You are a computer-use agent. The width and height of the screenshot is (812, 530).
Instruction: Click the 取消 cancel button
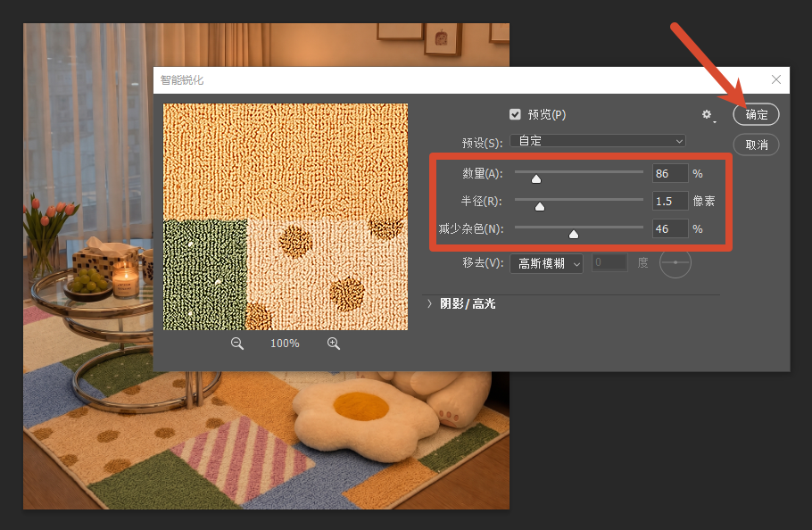756,145
